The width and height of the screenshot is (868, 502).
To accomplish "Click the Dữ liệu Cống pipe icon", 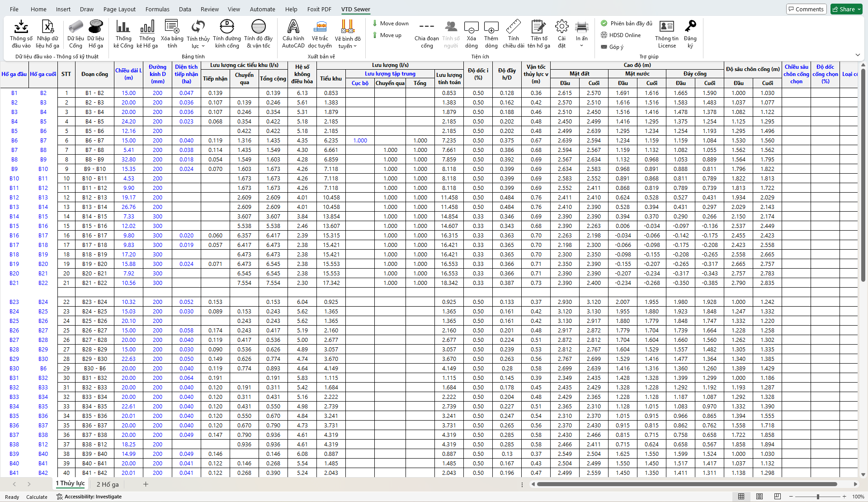I will (75, 27).
